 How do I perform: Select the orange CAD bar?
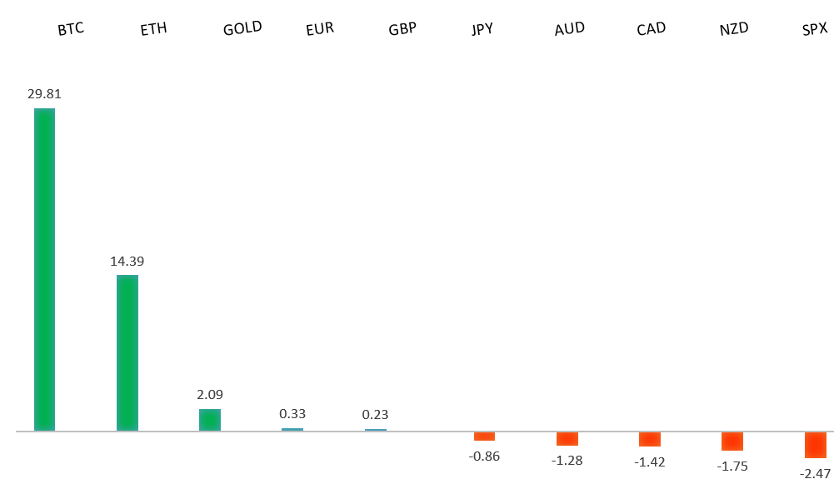point(650,439)
